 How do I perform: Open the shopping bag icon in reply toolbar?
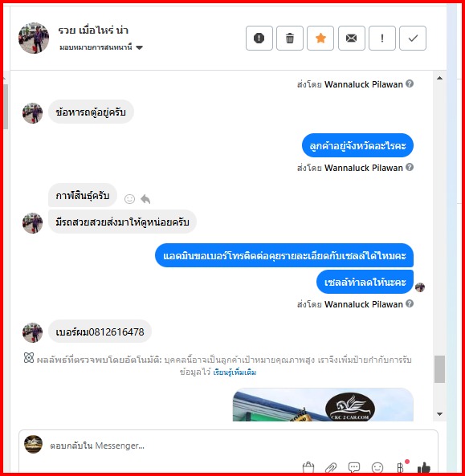click(x=308, y=468)
